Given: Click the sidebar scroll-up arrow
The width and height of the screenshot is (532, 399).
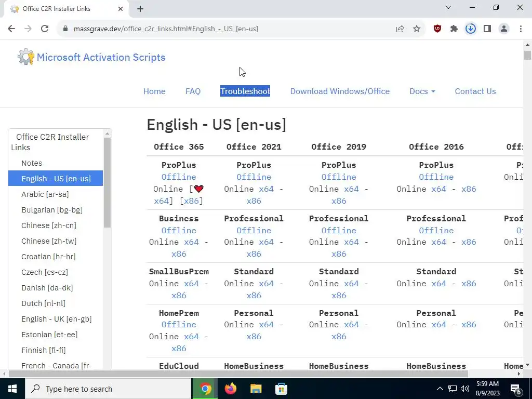Looking at the screenshot, I should [x=107, y=134].
